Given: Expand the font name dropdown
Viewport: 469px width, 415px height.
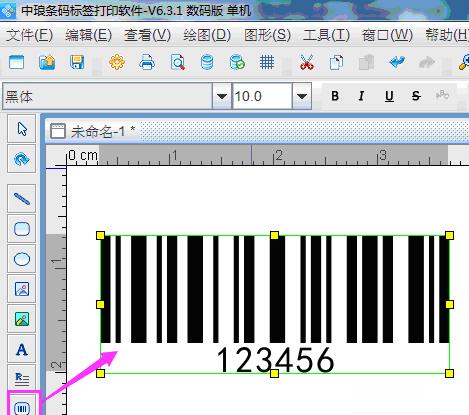Looking at the screenshot, I should [222, 96].
